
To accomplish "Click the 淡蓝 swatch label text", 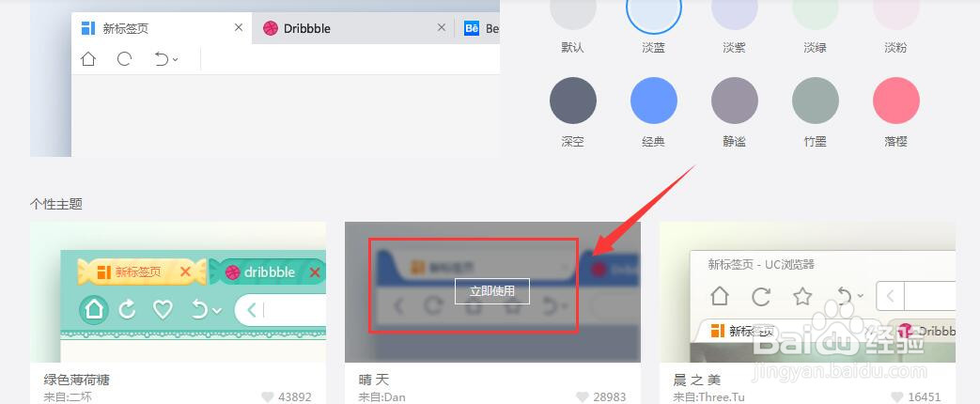I will point(654,48).
